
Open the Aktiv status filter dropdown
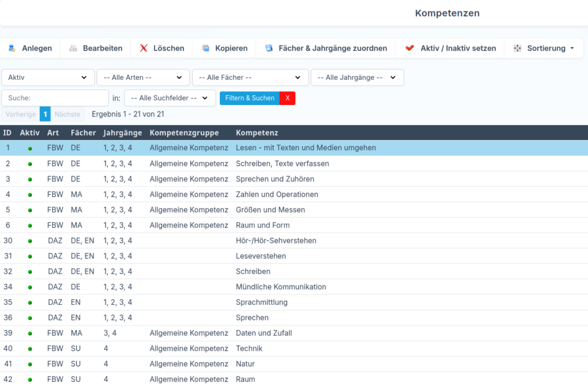click(x=48, y=78)
